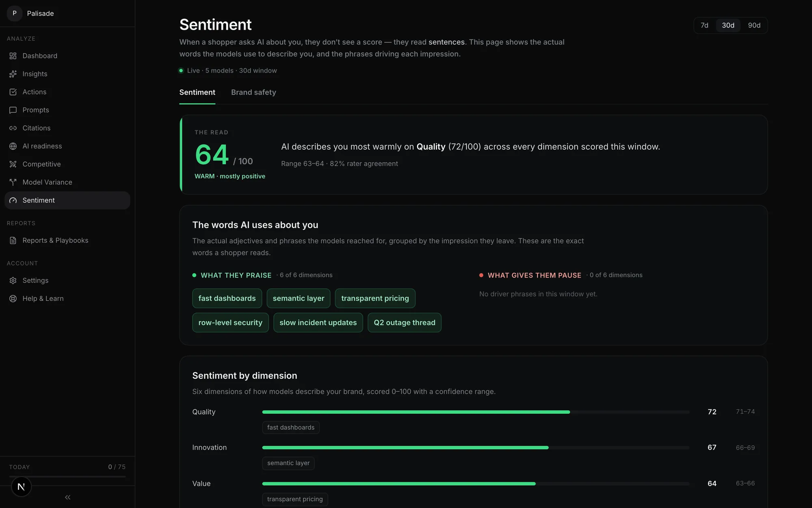Collapse the sidebar with double chevron

[68, 497]
